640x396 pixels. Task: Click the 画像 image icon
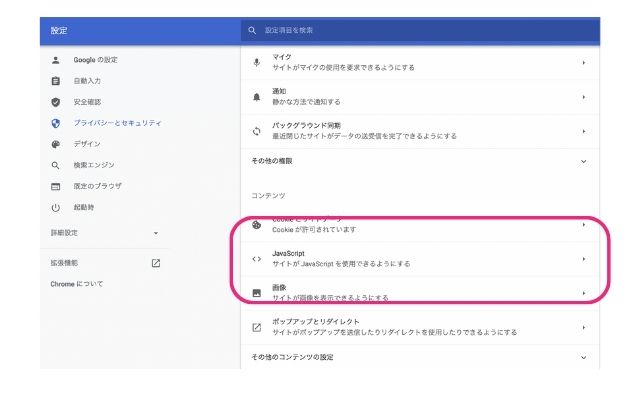tap(256, 293)
